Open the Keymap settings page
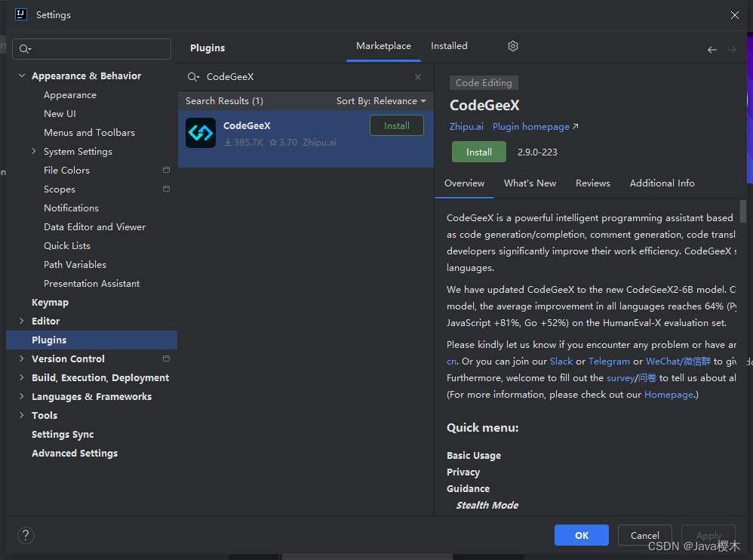This screenshot has height=560, width=753. 50,302
